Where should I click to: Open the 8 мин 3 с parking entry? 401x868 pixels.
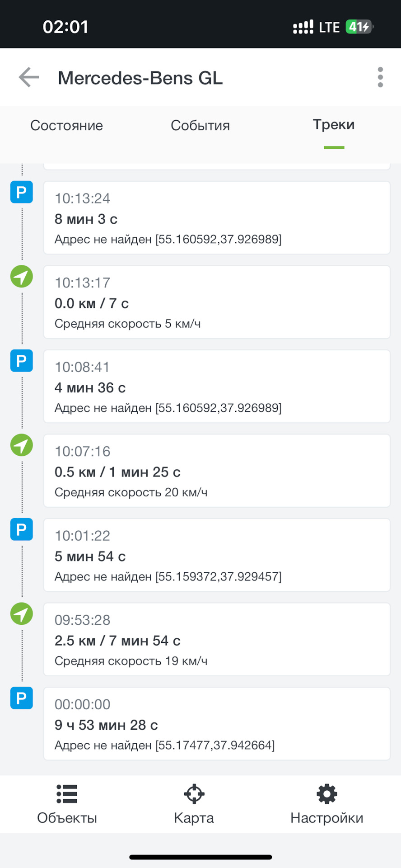tap(217, 218)
